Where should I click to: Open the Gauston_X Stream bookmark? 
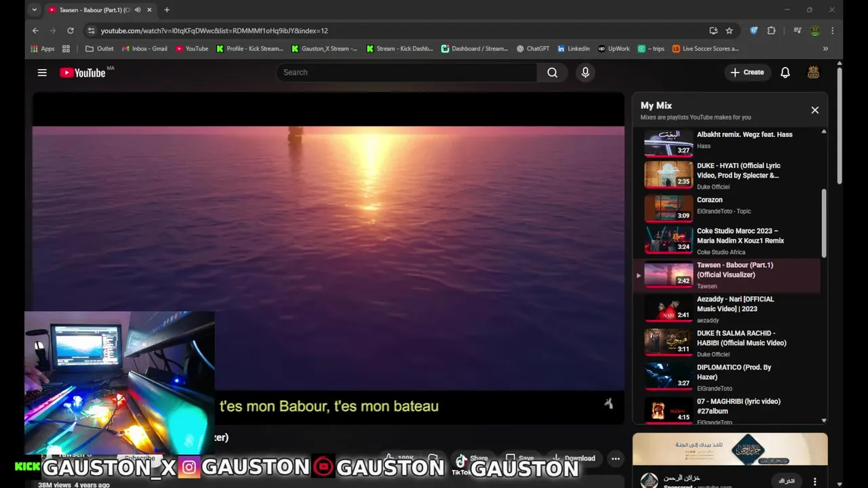324,49
